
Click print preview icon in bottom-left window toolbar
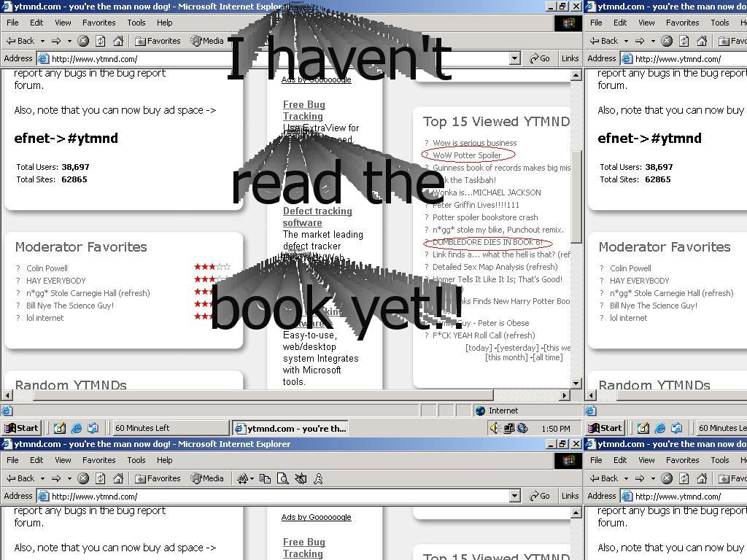click(282, 478)
